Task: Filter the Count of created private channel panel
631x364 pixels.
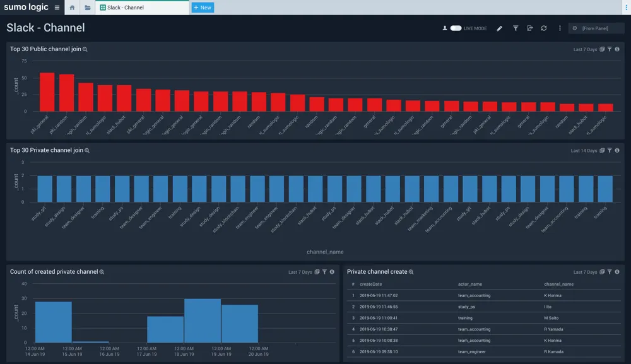Action: coord(324,272)
